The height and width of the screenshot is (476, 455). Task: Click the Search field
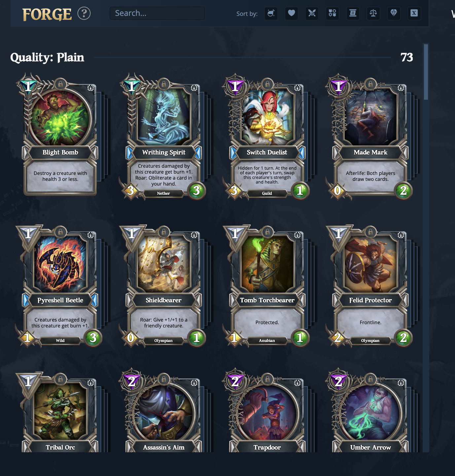[157, 13]
